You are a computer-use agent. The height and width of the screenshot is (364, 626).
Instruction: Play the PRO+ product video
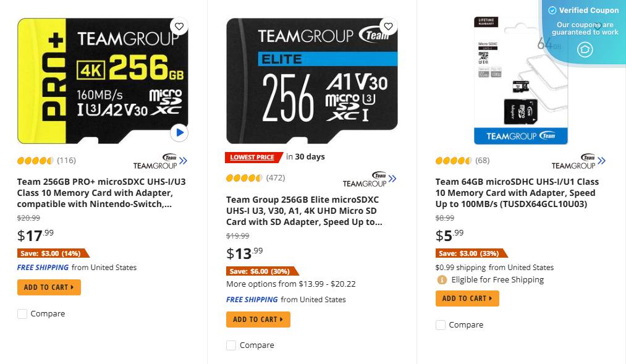coord(179,132)
